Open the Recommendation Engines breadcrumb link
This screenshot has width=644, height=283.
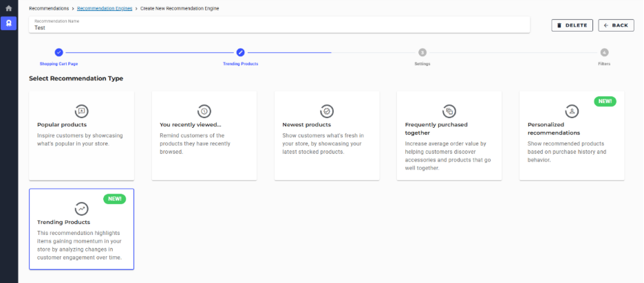tap(105, 9)
